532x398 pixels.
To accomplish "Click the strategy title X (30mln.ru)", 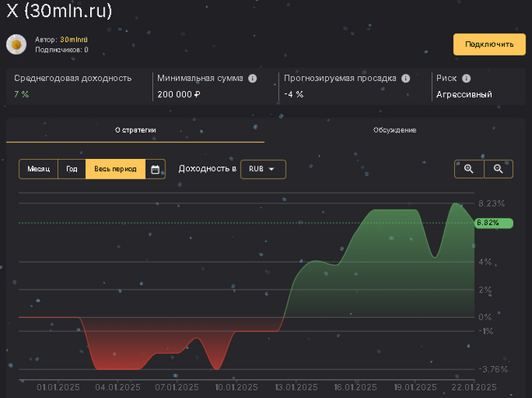I will click(59, 11).
